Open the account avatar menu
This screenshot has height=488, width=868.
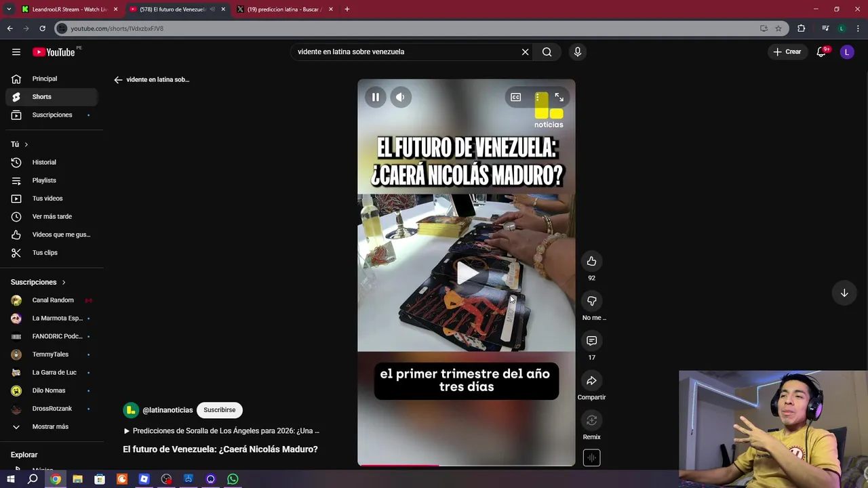tap(846, 52)
